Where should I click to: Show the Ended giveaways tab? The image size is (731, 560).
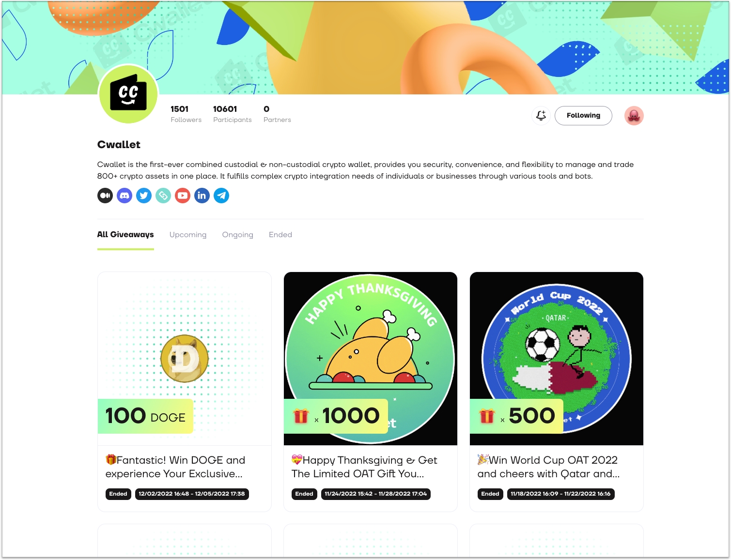click(280, 235)
